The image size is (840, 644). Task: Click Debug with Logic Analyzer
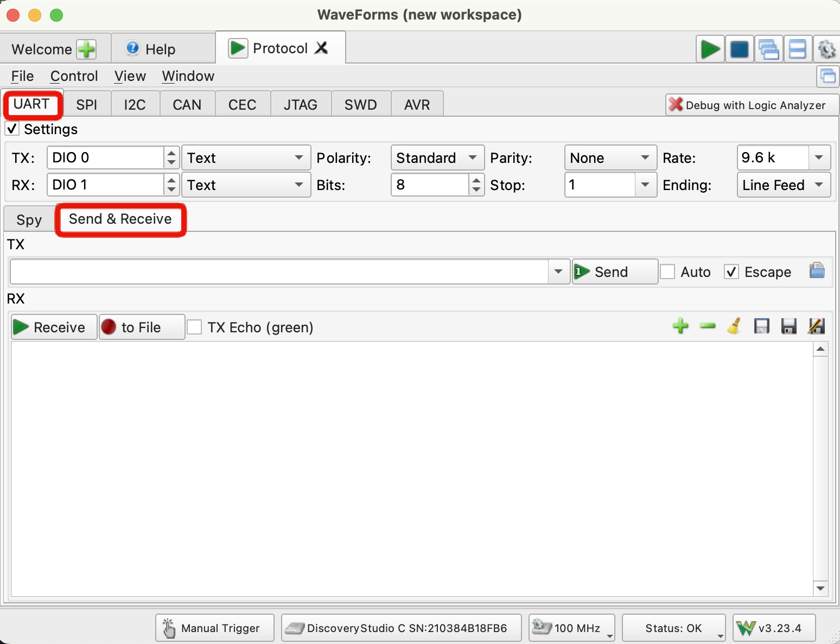[752, 105]
